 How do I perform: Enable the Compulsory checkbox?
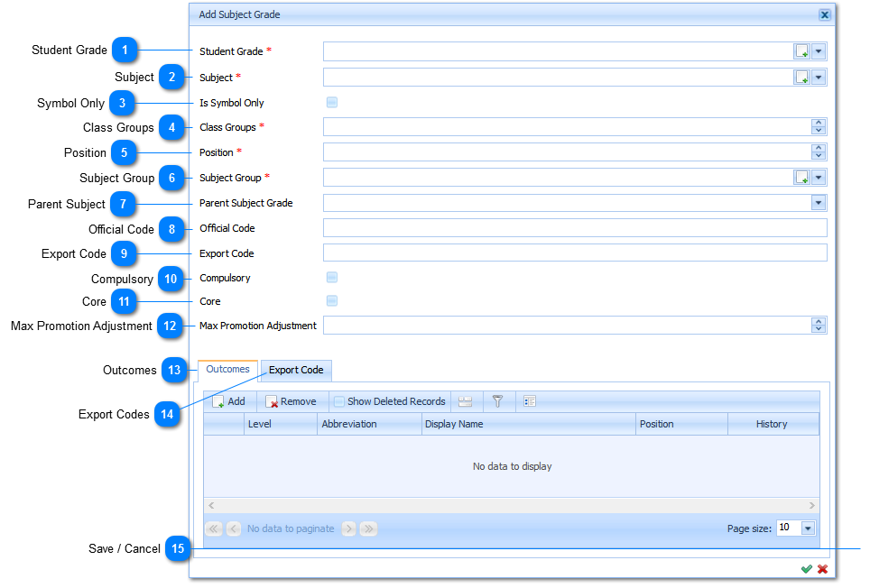point(332,278)
